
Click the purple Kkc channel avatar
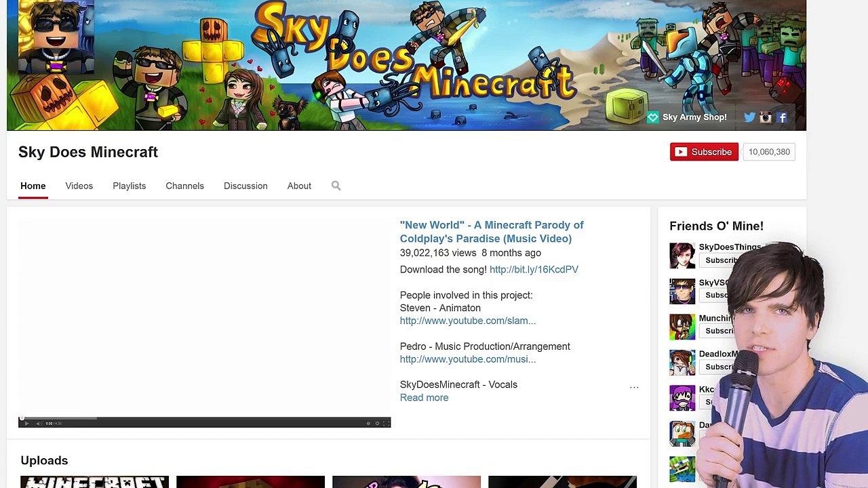coord(682,398)
